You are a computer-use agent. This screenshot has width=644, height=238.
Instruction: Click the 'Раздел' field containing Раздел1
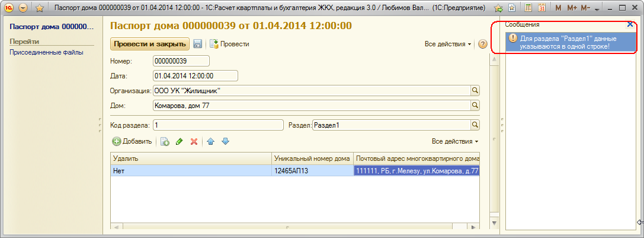[x=392, y=125]
